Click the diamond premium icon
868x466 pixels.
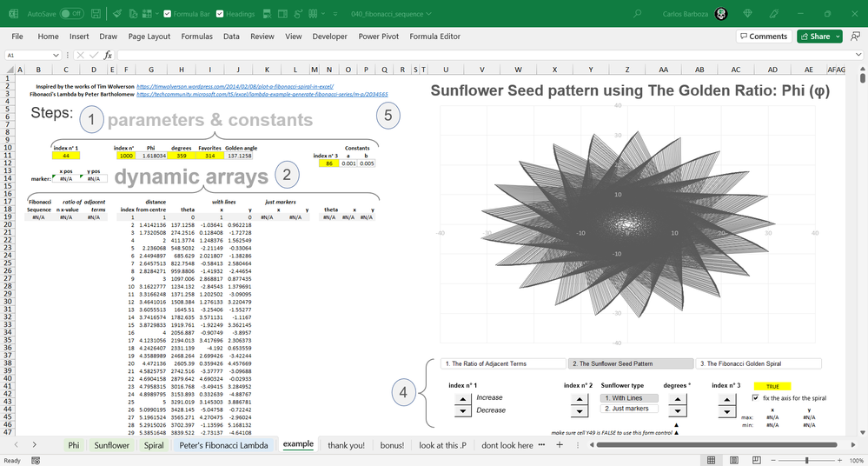click(x=747, y=14)
